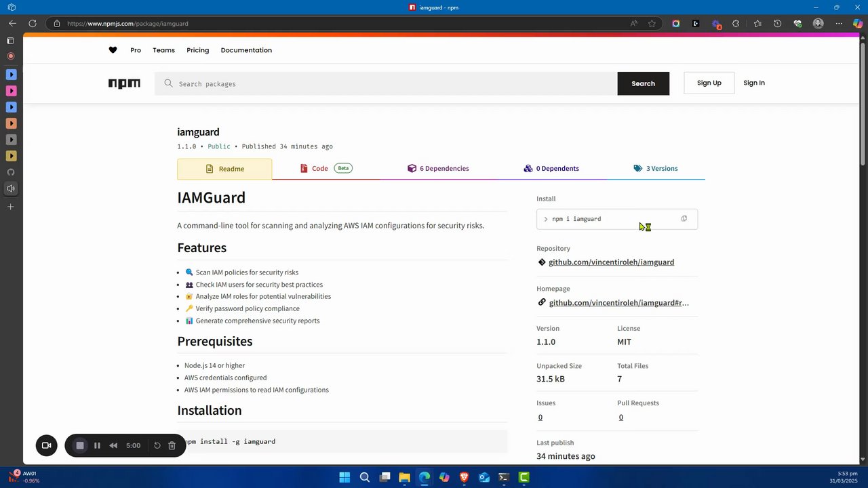The height and width of the screenshot is (488, 868).
Task: Add page to favorites with star icon
Action: 652,23
